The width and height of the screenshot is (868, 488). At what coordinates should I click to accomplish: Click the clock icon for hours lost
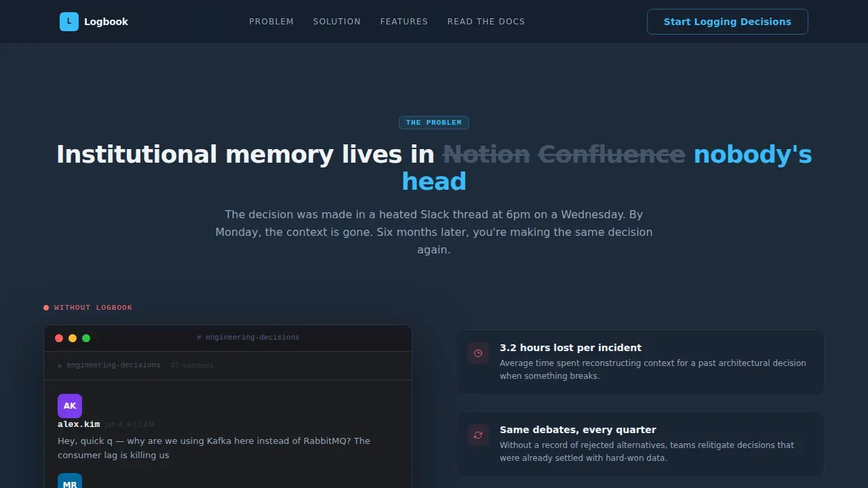478,353
